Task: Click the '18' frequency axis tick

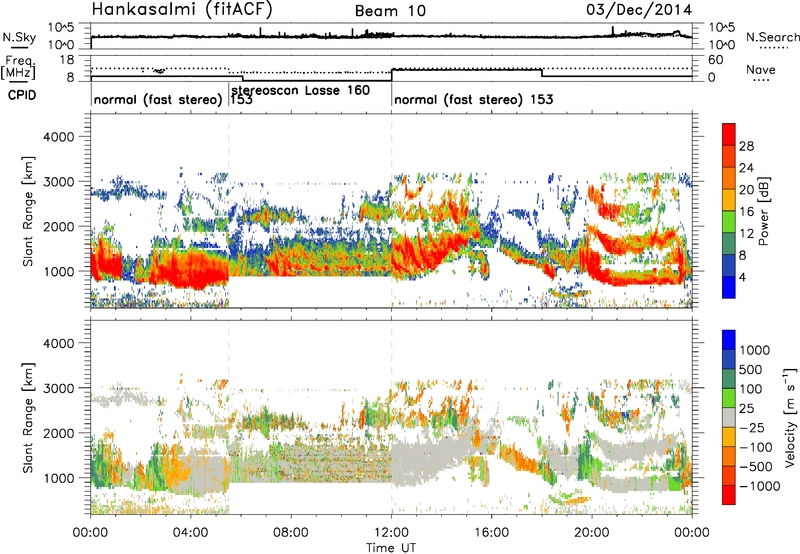Action: [67, 60]
